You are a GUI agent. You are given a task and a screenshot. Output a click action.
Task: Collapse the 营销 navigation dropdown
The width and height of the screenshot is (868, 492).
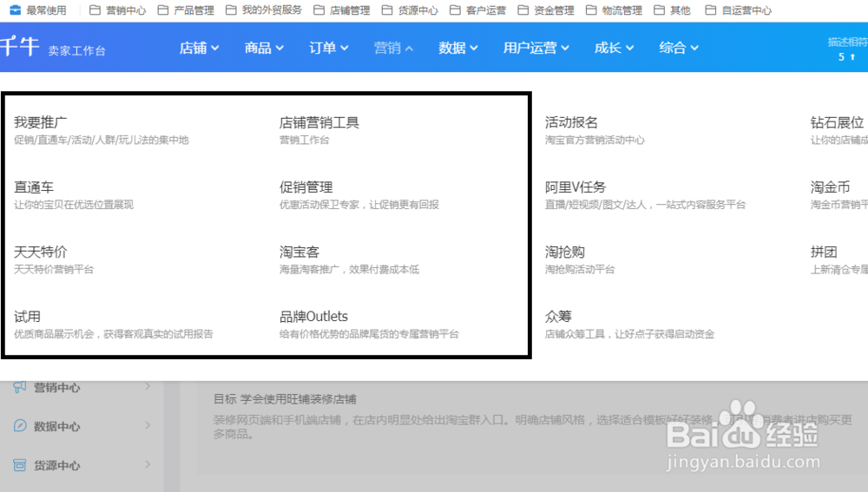tap(393, 48)
